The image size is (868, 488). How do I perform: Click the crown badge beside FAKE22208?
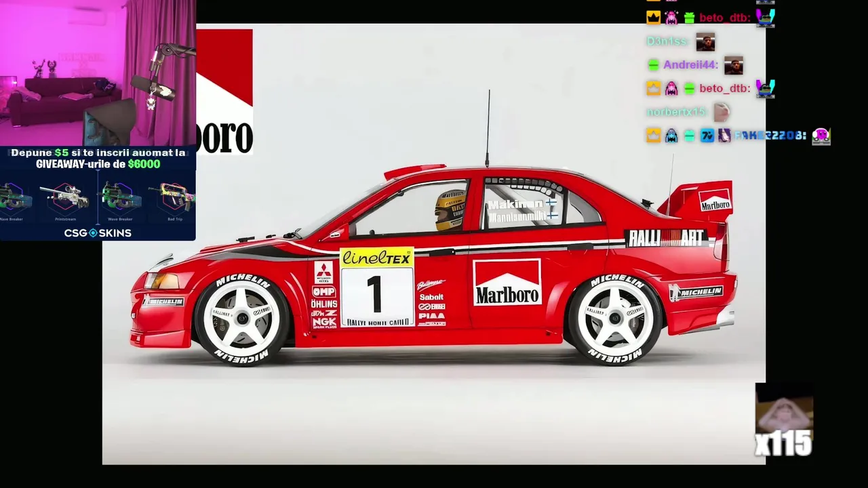(x=653, y=136)
